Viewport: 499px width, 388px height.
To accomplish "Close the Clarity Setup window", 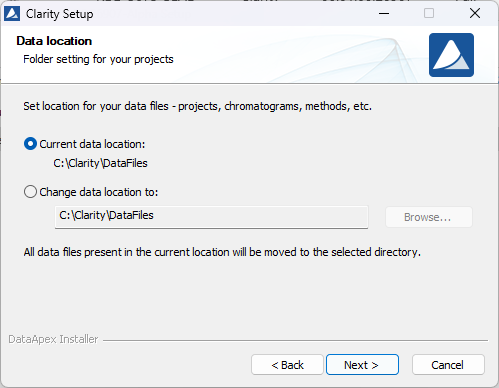I will coord(475,14).
